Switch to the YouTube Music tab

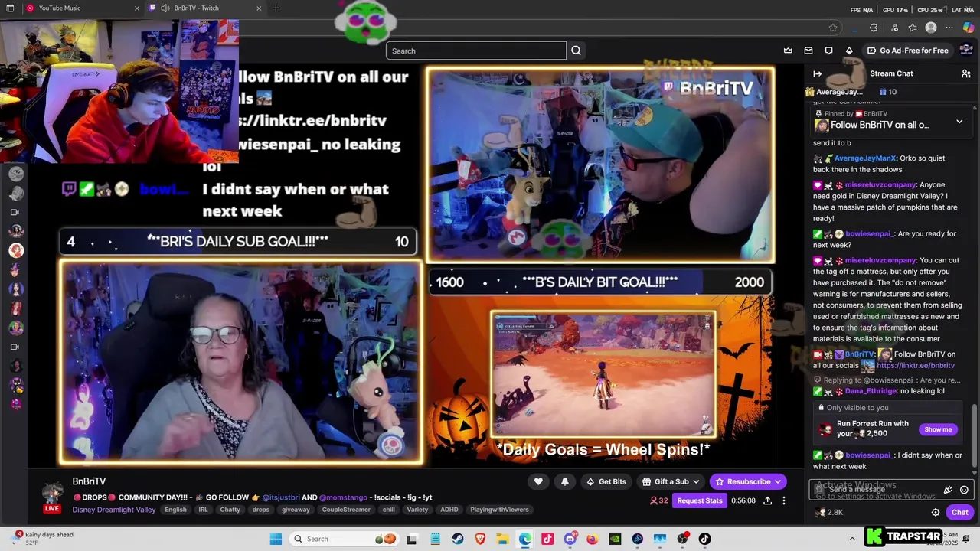(x=81, y=8)
